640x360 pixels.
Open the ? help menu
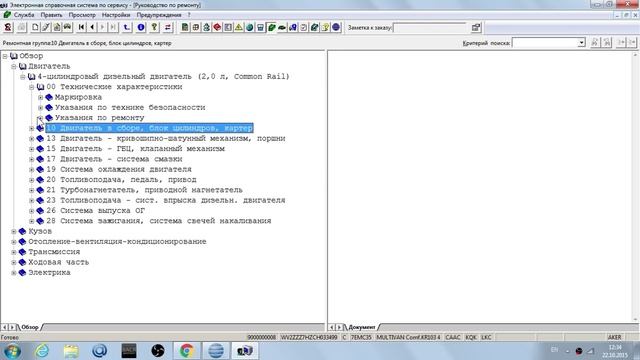(189, 15)
